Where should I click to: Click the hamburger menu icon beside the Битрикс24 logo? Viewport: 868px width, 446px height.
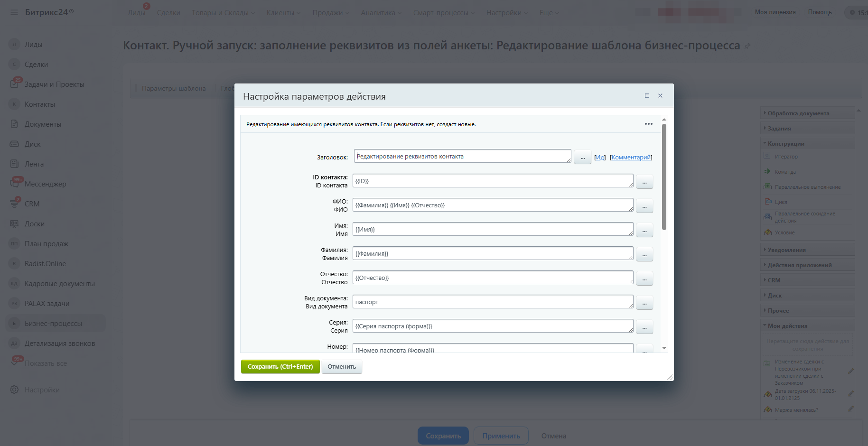point(14,12)
